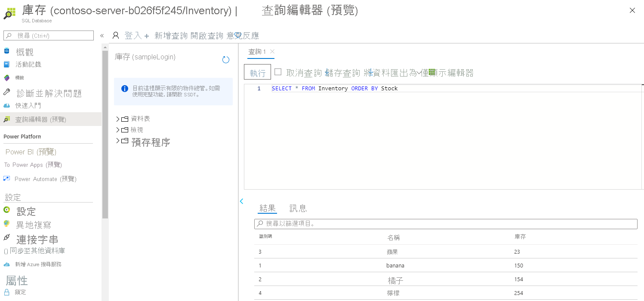Click the 鎖定 lock icon under 屬性
This screenshot has height=301, width=644.
(x=7, y=292)
